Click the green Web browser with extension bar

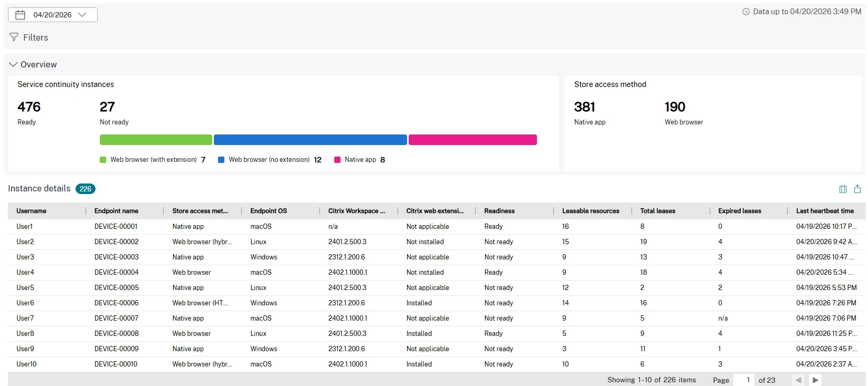coord(156,140)
